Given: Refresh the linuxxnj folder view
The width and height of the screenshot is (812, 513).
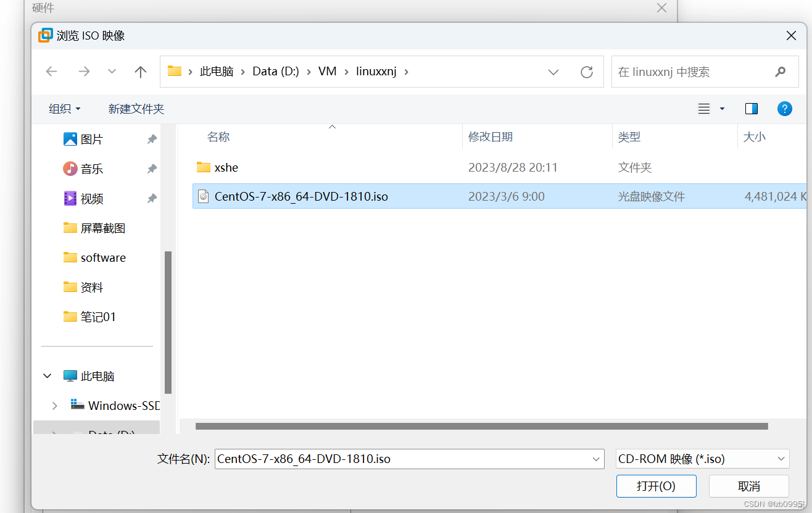Looking at the screenshot, I should pos(587,72).
